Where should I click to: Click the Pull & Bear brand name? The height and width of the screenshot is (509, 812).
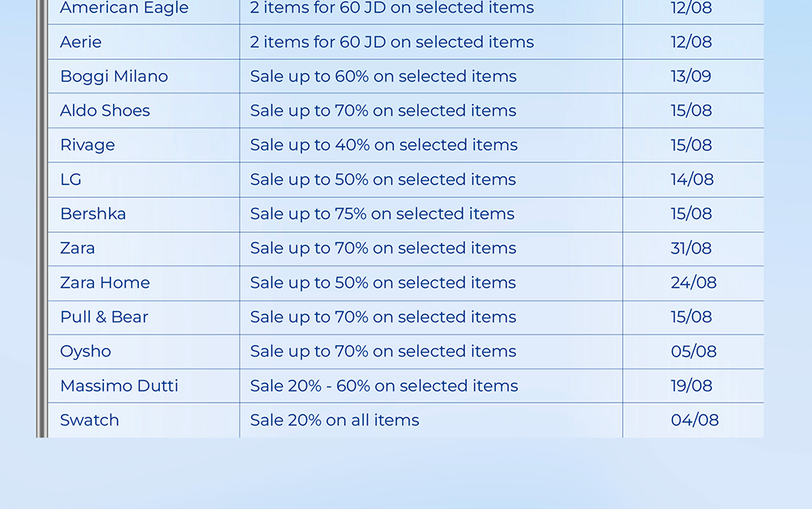(x=104, y=317)
